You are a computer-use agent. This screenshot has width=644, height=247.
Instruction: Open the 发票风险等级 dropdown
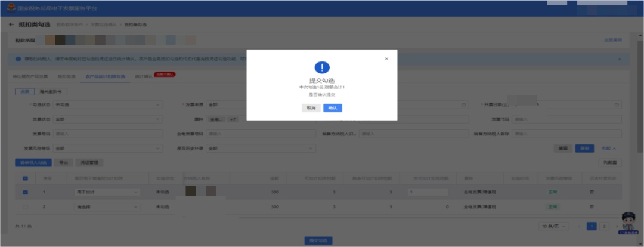click(x=108, y=149)
